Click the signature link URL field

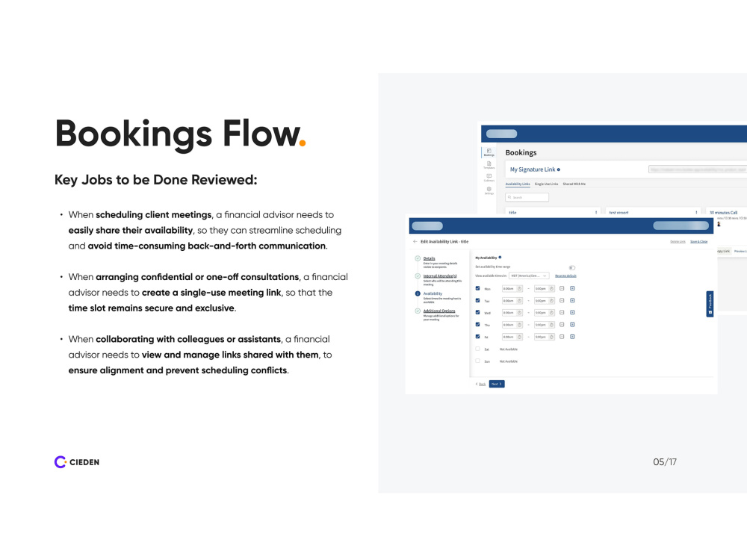(698, 169)
